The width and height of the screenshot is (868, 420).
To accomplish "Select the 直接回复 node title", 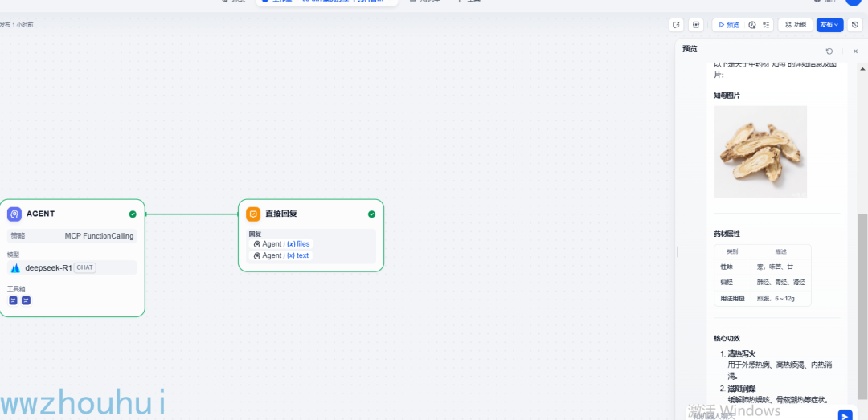I will (281, 214).
